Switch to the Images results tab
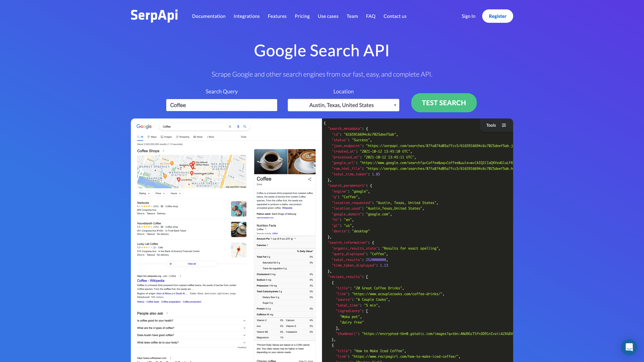Viewport: 644px width, 362px height. (166, 137)
